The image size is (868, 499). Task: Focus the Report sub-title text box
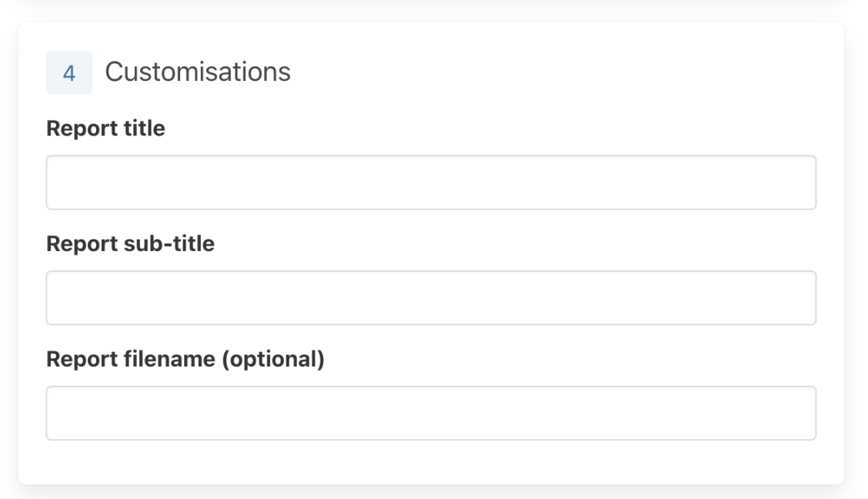(431, 298)
